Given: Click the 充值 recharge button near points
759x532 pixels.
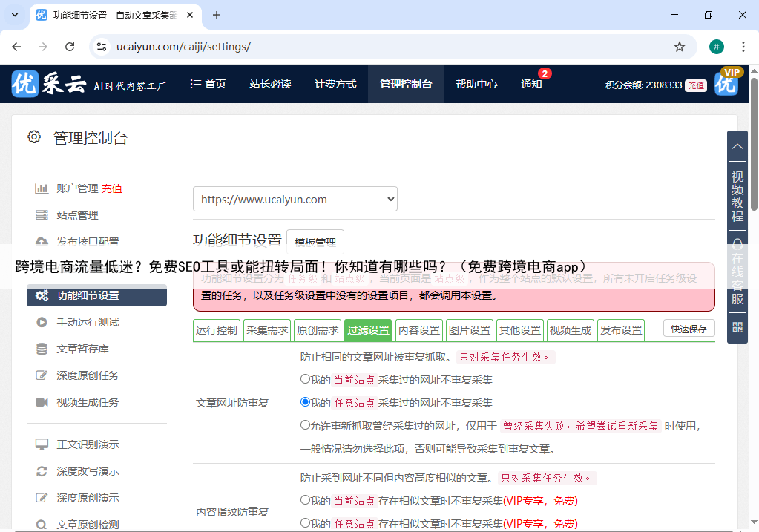Looking at the screenshot, I should click(695, 85).
